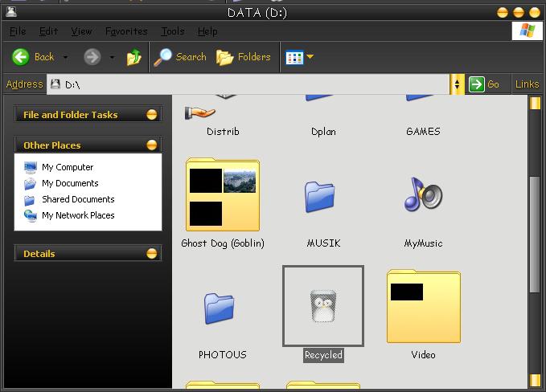Image resolution: width=546 pixels, height=392 pixels.
Task: Click the Windows flag logo
Action: point(527,31)
